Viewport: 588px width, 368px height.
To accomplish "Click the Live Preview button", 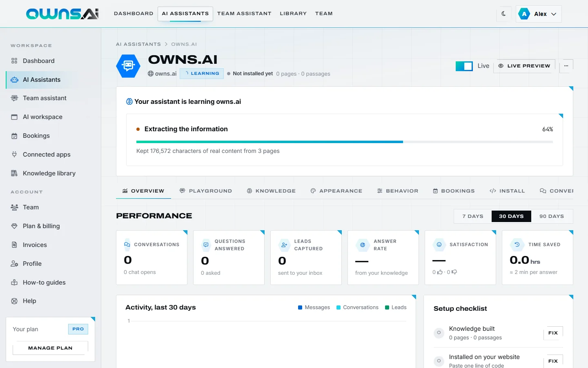I will click(x=524, y=66).
